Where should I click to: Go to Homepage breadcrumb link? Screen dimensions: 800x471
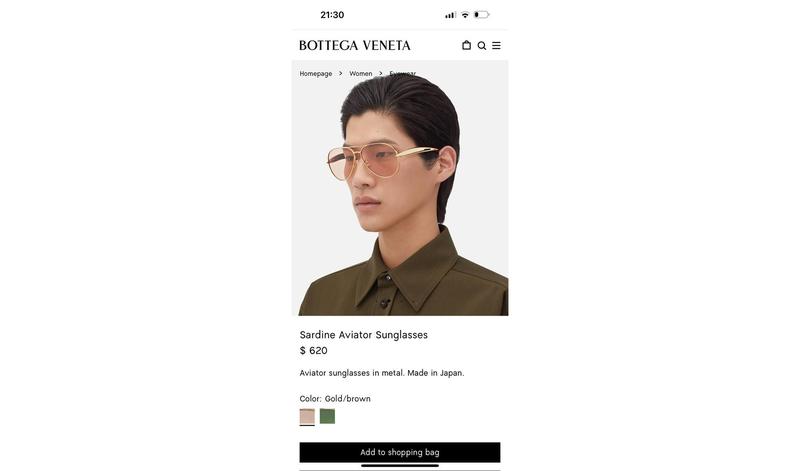316,73
